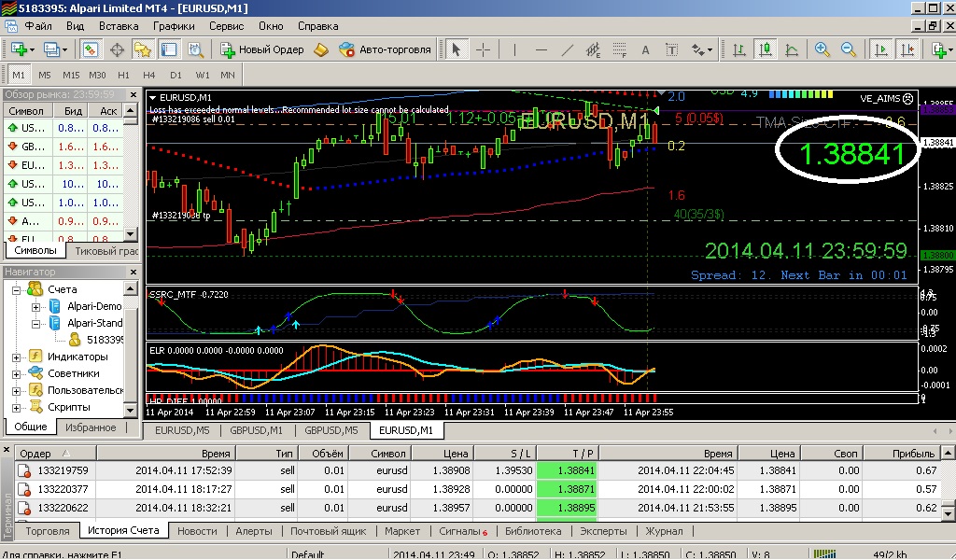The image size is (956, 560).
Task: Select the crosshair tool icon
Action: click(483, 50)
